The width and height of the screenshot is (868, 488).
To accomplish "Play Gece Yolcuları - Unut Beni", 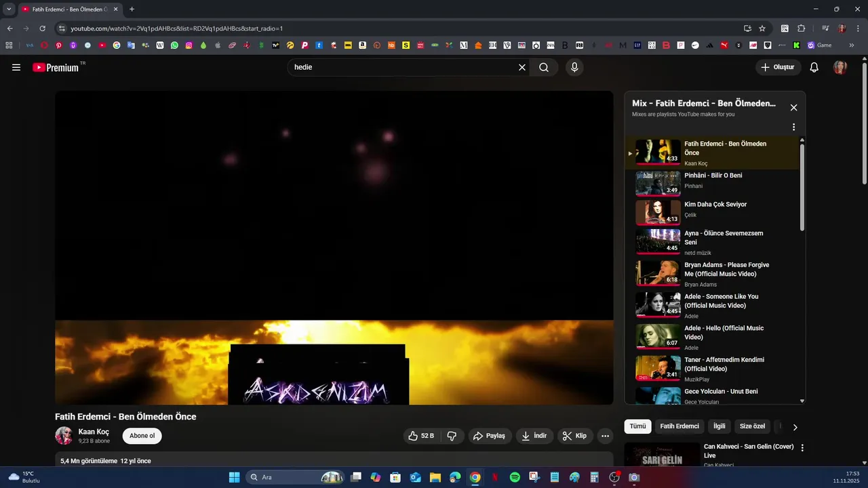I will coord(713,395).
